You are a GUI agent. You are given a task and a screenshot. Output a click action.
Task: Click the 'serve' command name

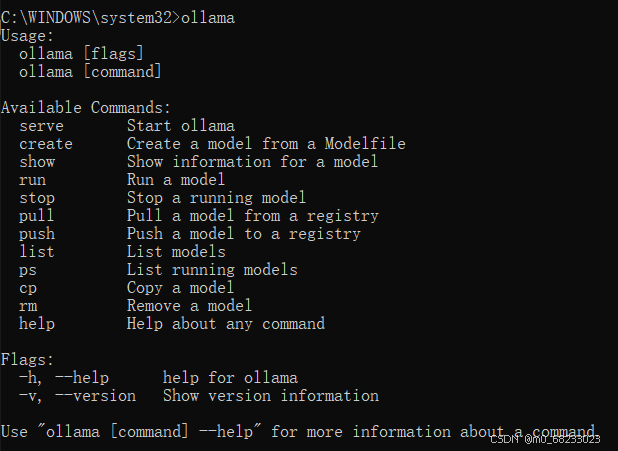pyautogui.click(x=41, y=126)
